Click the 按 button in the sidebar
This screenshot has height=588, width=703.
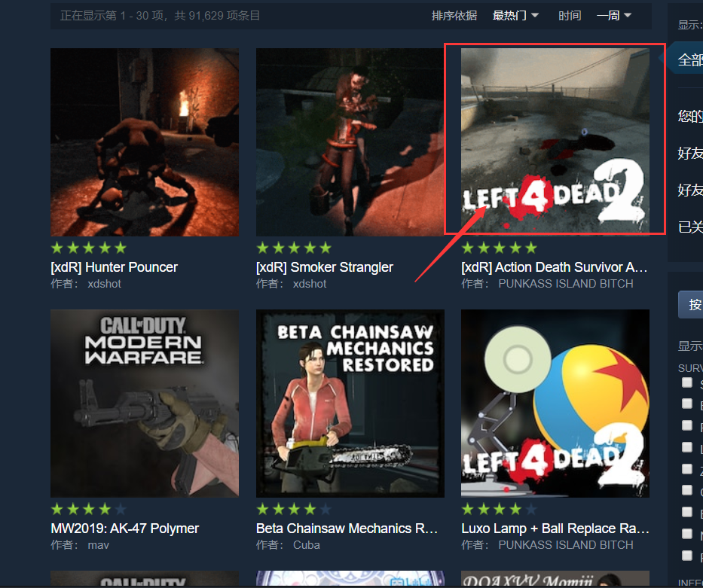point(691,304)
